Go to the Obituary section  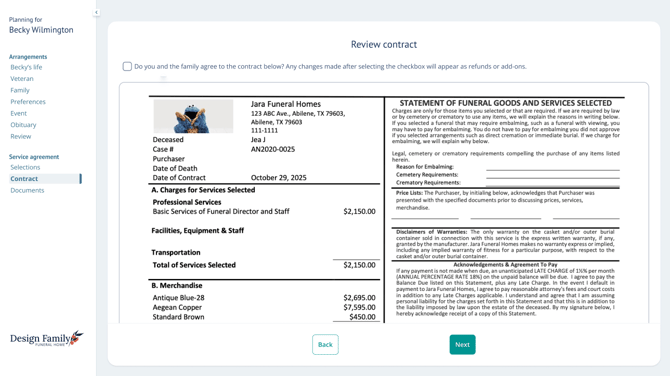click(x=24, y=125)
